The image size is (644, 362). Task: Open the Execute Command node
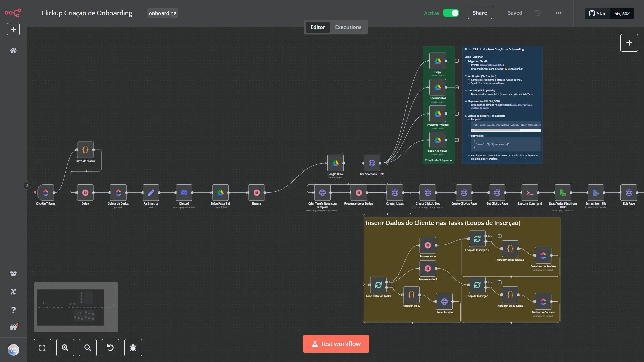[530, 193]
